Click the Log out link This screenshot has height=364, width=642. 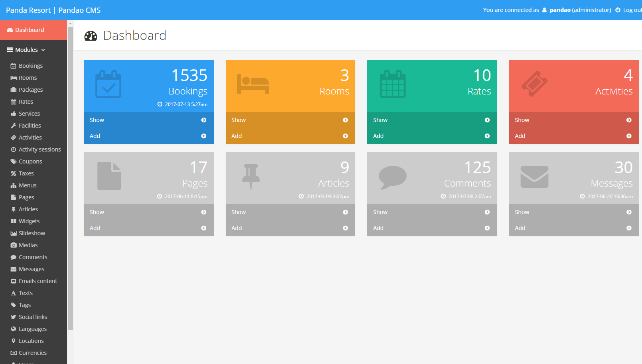(632, 10)
